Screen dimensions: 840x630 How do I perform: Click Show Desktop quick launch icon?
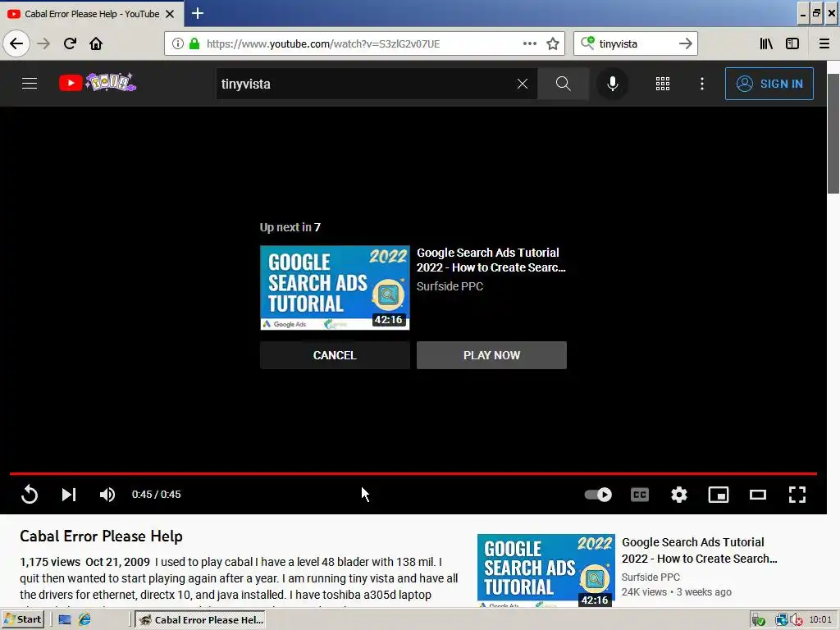point(65,620)
